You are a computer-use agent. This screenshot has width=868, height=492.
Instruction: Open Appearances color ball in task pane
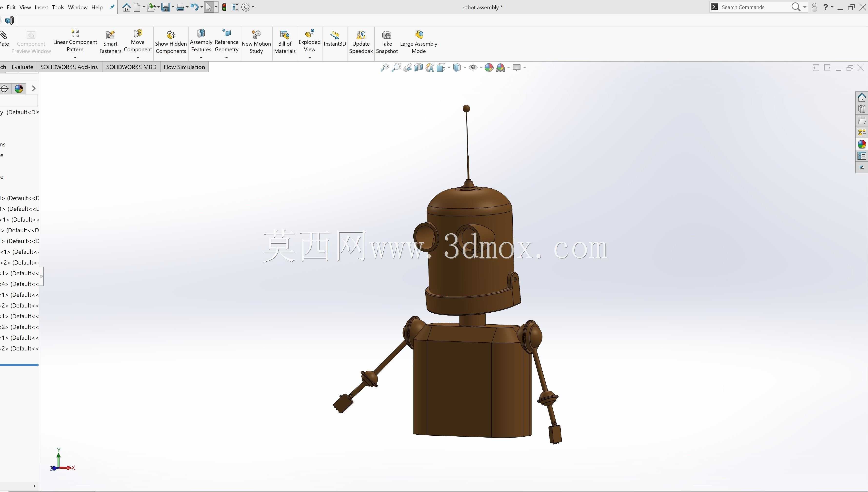862,144
